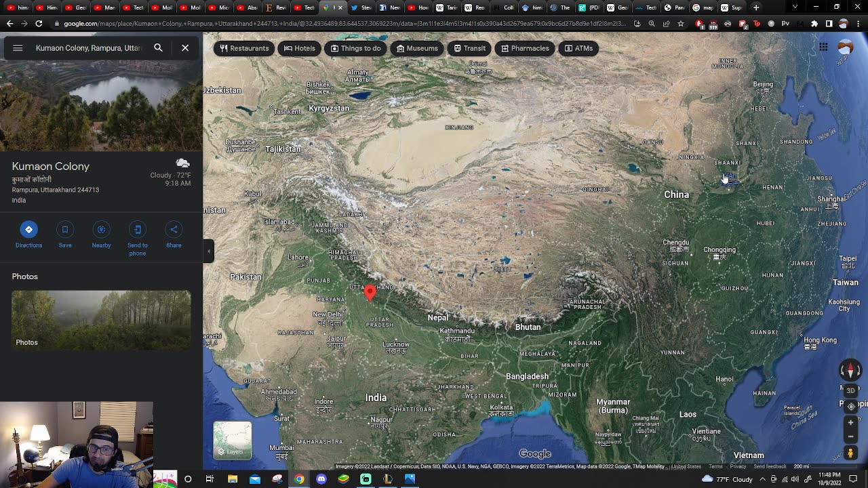Open the tab search dropdown arrow
Viewport: 868px width, 488px height.
(795, 7)
